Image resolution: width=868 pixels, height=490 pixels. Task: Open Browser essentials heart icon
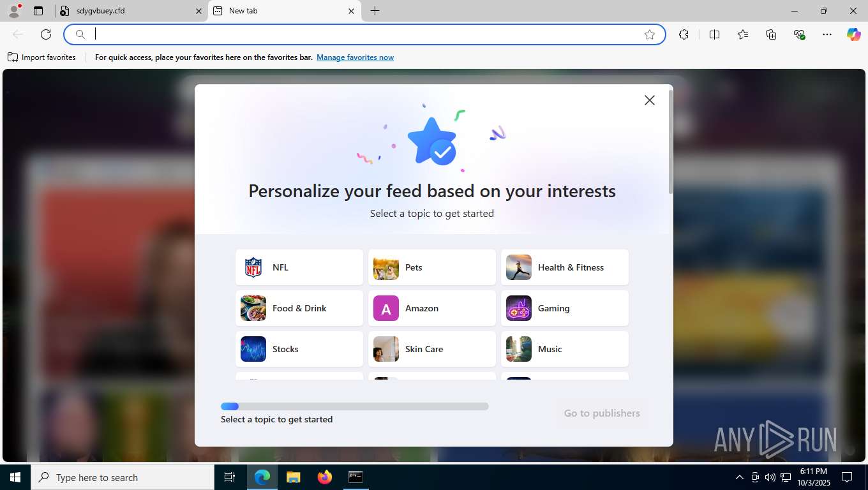(799, 34)
